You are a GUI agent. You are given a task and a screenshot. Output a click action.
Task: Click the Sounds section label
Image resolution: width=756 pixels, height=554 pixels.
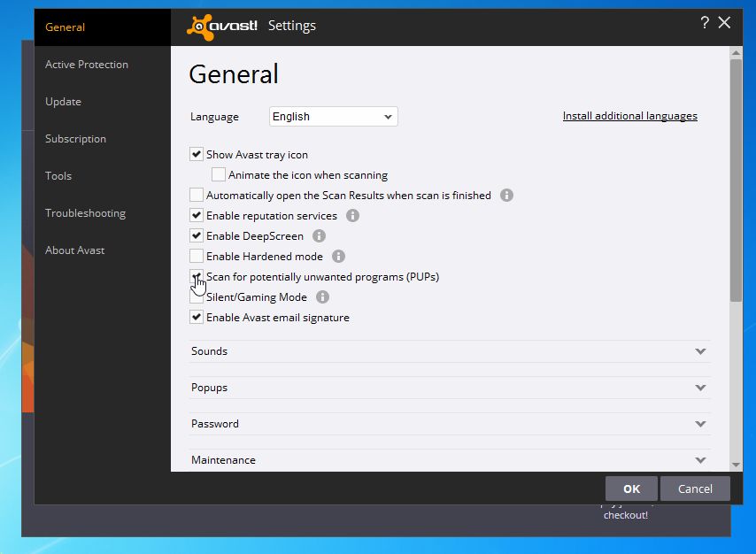(209, 351)
